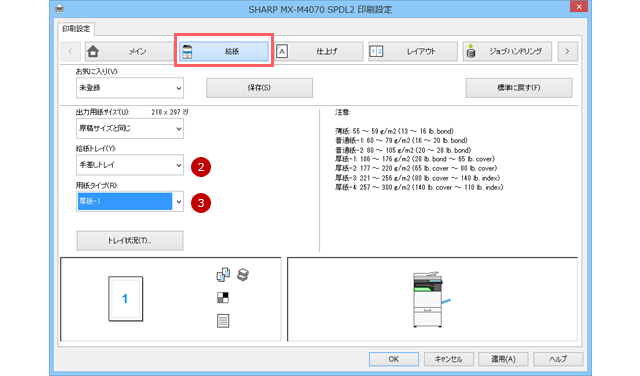Click the page preview thumbnail showing 1
This screenshot has height=376, width=640.
click(126, 299)
